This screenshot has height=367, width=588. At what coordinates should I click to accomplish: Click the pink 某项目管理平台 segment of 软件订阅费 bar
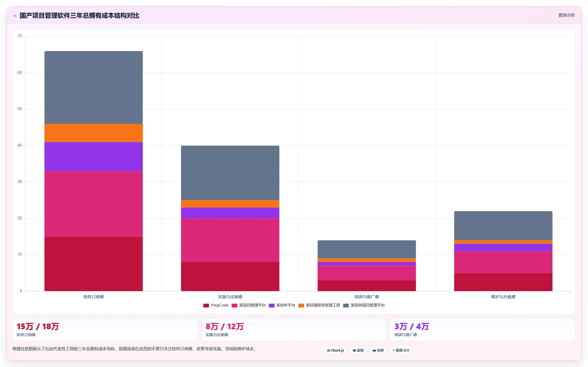94,204
